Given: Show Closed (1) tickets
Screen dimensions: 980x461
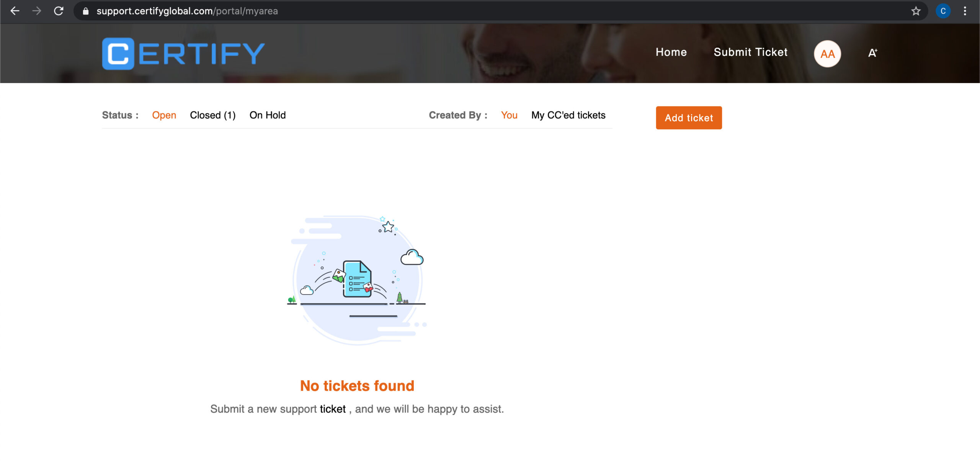Looking at the screenshot, I should click(213, 115).
